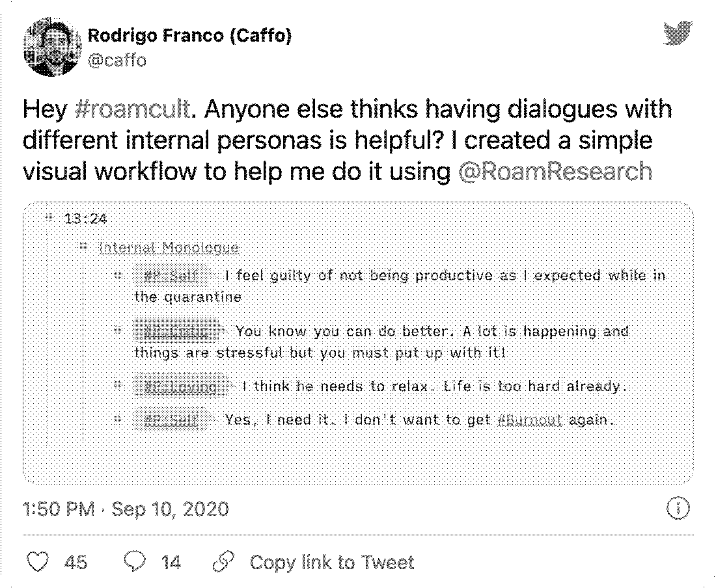The height and width of the screenshot is (588, 716).
Task: Open replies via the speech bubble icon
Action: tap(135, 561)
